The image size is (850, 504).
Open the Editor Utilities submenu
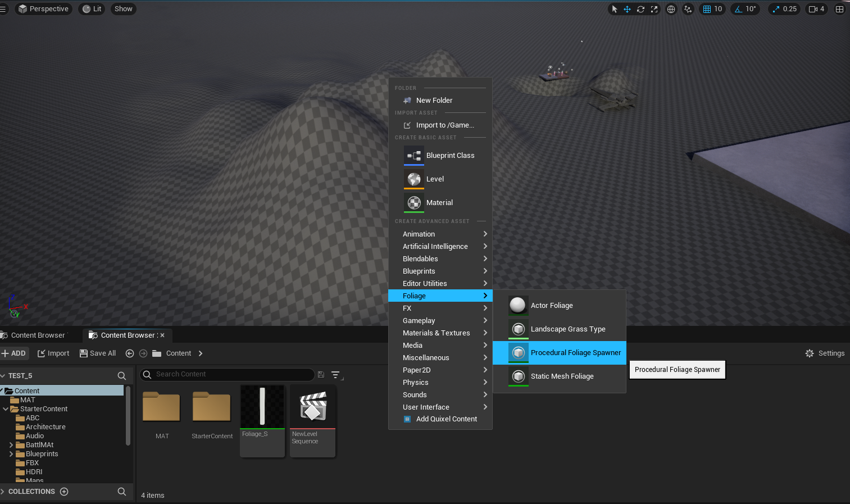pos(440,284)
